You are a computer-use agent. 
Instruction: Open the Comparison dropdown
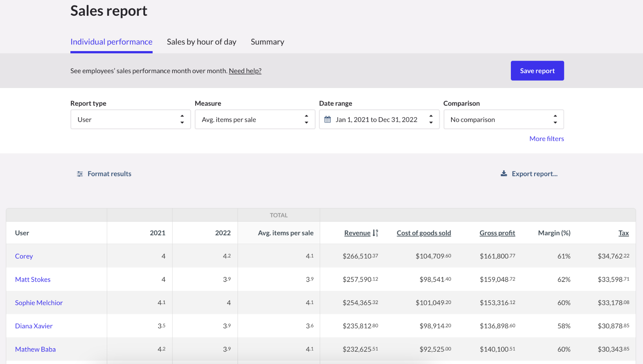[503, 120]
